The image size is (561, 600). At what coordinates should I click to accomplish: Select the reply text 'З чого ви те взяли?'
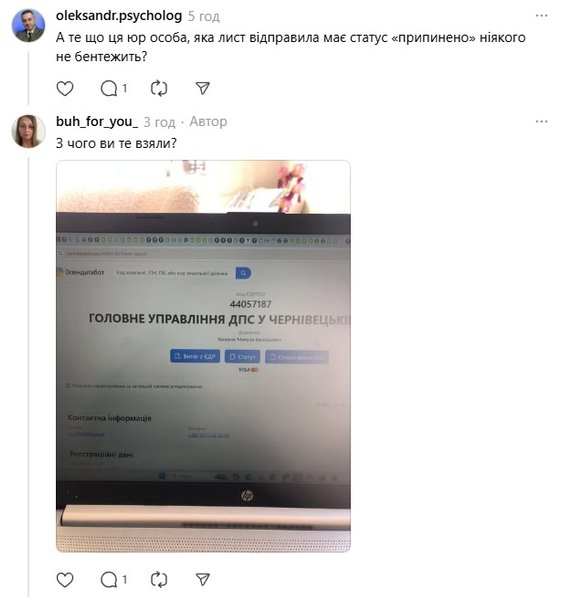coord(116,143)
